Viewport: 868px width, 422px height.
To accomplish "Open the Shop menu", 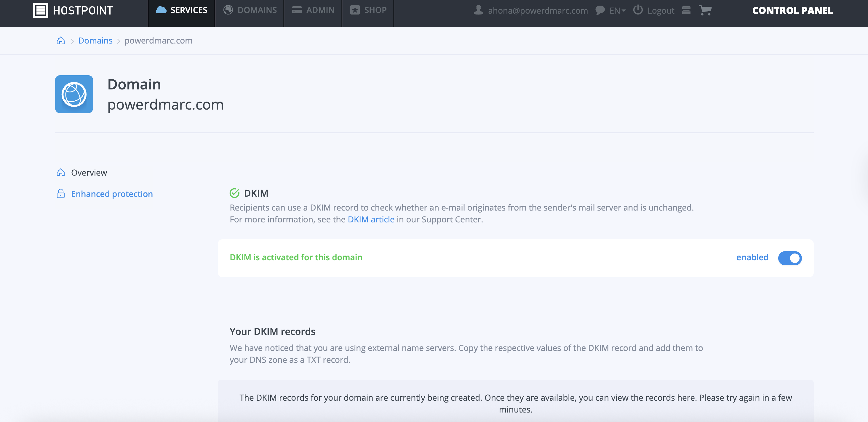I will (368, 10).
